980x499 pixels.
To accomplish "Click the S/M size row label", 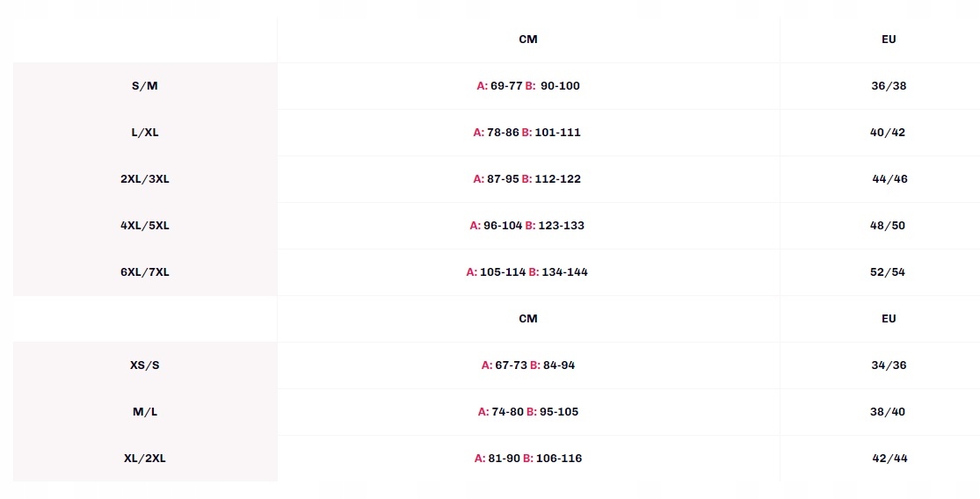I will (x=144, y=85).
